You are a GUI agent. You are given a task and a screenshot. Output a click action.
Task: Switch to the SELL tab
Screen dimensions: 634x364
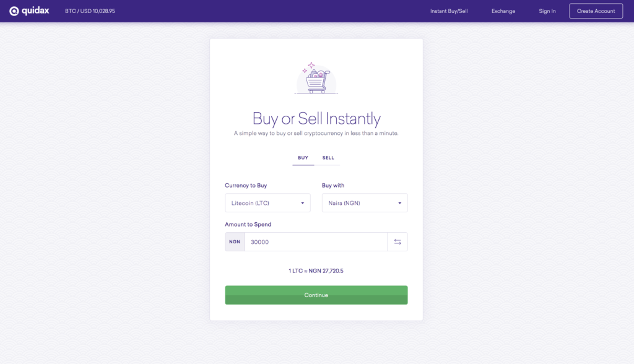328,158
